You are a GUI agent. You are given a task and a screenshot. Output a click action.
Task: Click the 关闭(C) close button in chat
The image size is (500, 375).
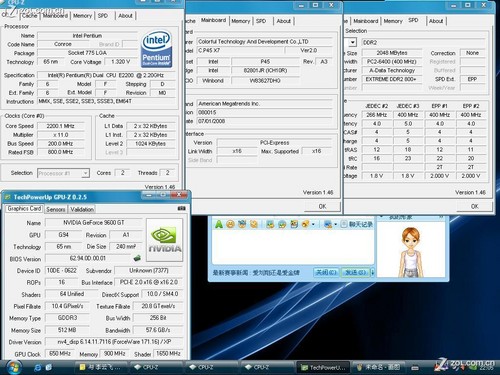pos(326,272)
